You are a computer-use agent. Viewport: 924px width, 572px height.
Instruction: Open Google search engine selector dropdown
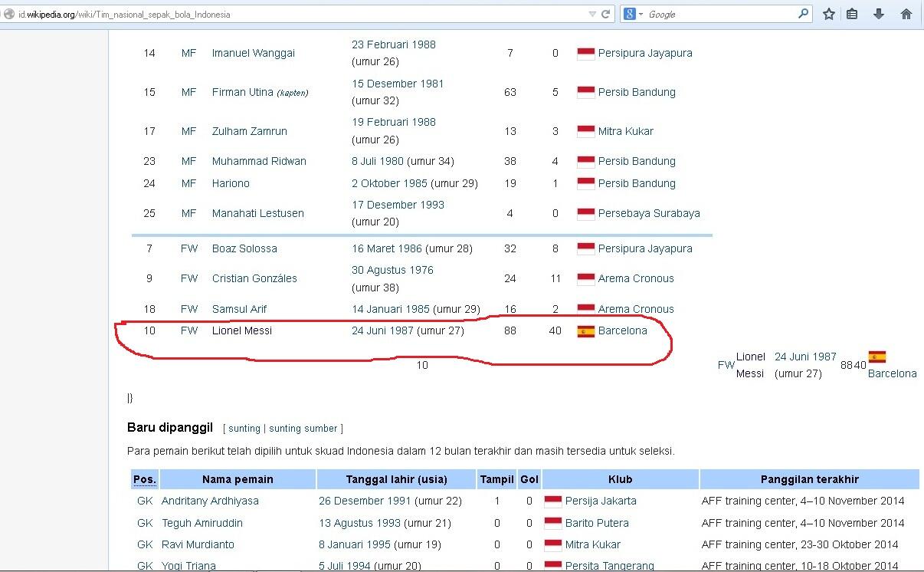[x=634, y=14]
